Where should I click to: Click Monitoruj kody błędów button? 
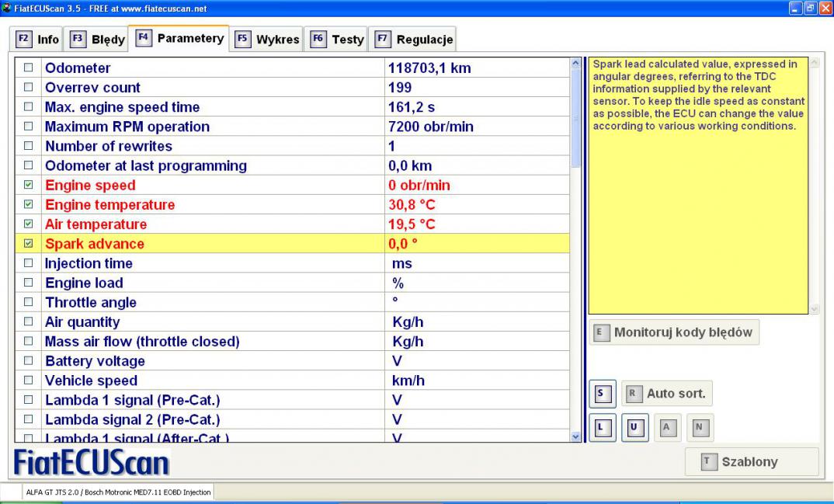pos(674,332)
